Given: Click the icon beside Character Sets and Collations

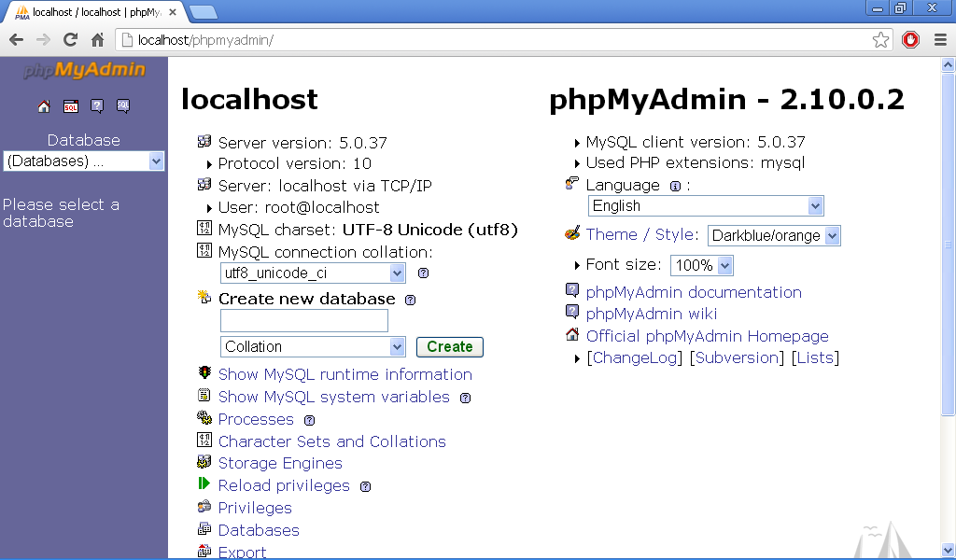Looking at the screenshot, I should click(x=204, y=440).
